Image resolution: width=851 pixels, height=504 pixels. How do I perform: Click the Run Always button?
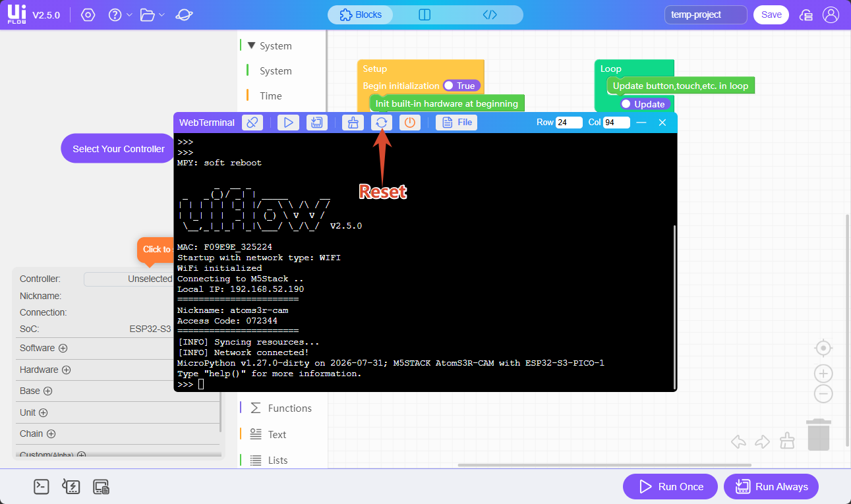coord(771,487)
